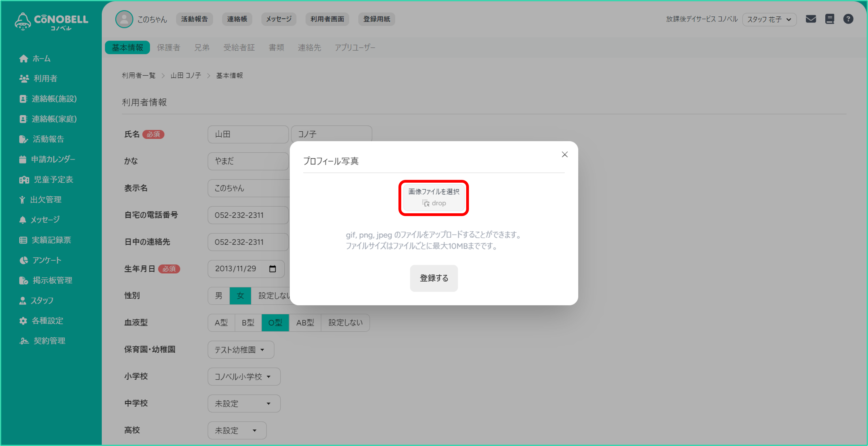Click the 契約管理 signature icon

(24, 341)
